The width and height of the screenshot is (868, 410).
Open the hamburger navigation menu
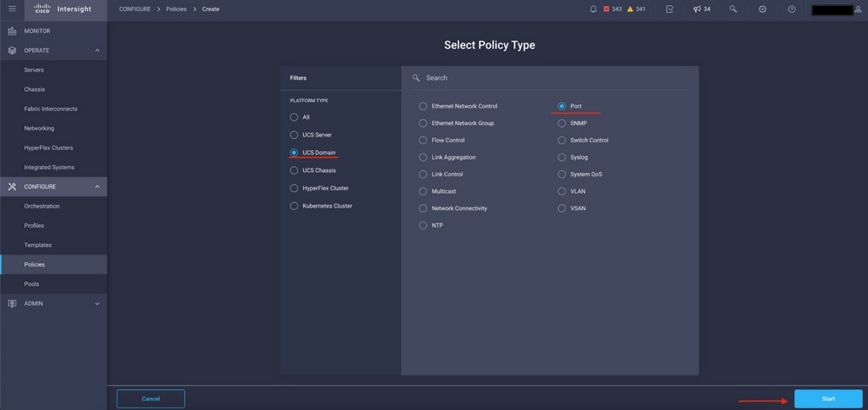pyautogui.click(x=12, y=9)
